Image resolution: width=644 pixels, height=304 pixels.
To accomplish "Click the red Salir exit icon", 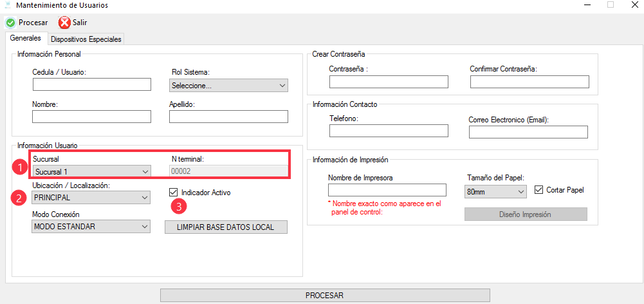I will [x=64, y=23].
